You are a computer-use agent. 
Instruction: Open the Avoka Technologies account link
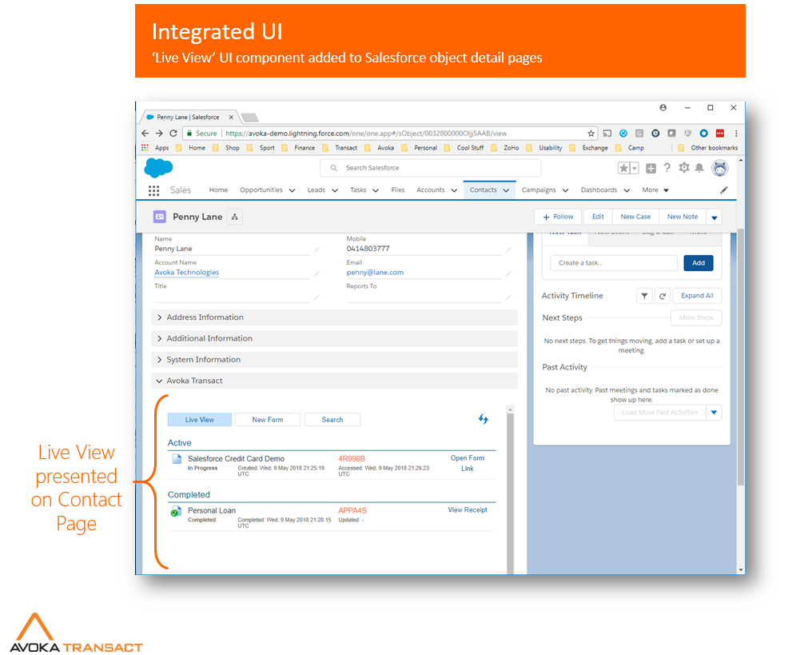click(186, 273)
